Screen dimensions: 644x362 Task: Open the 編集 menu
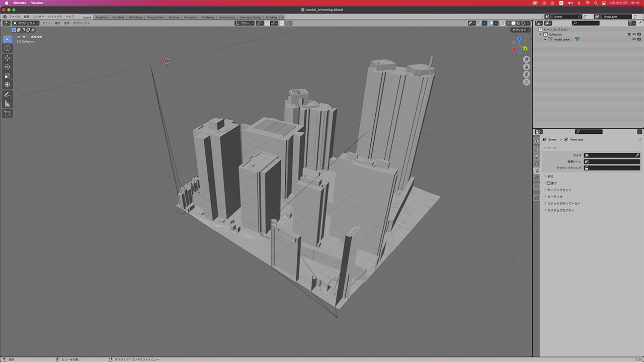(x=27, y=17)
